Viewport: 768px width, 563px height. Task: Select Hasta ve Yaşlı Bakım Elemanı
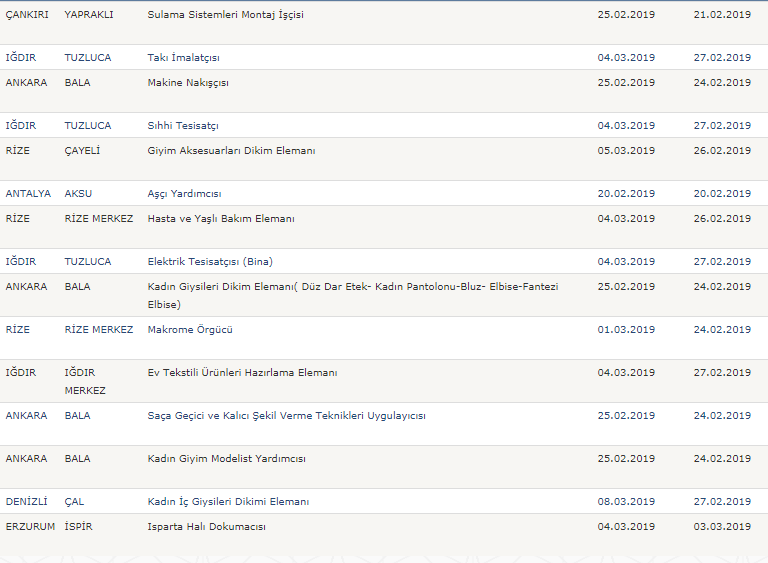tap(220, 219)
